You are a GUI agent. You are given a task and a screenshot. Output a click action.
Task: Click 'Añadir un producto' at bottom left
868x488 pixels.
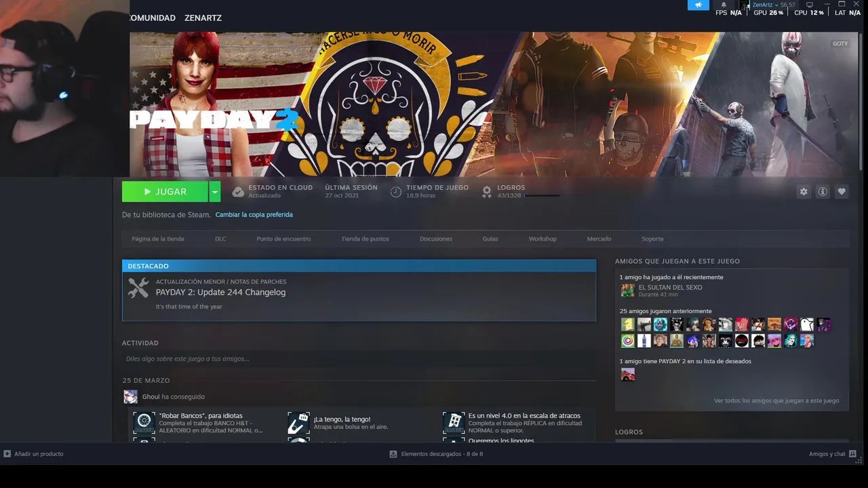coord(39,454)
